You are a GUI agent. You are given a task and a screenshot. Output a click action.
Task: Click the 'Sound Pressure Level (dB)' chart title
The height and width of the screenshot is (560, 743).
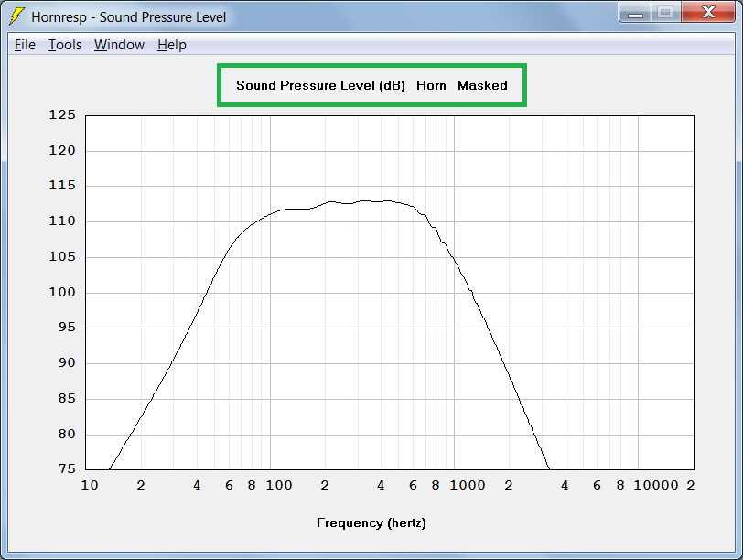tap(320, 86)
